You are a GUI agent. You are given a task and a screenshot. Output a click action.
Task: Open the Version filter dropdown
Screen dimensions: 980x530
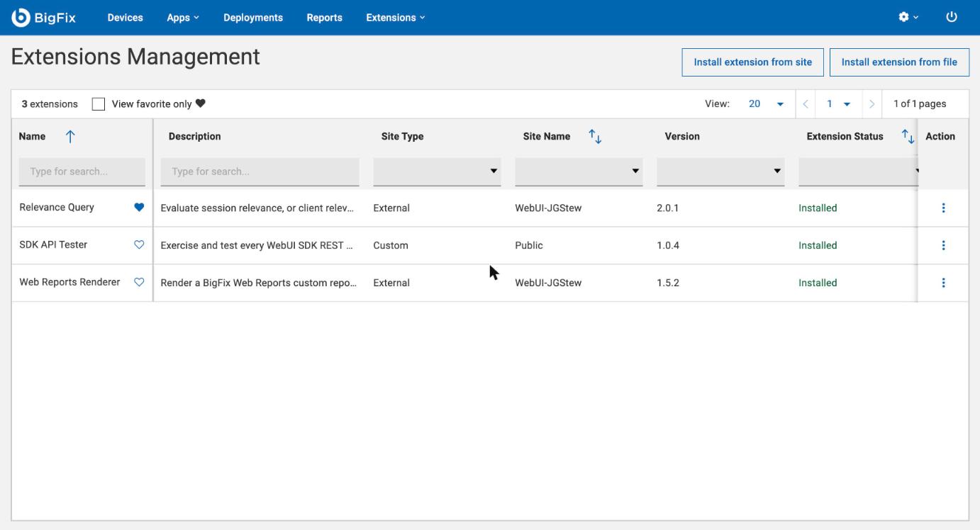point(720,171)
